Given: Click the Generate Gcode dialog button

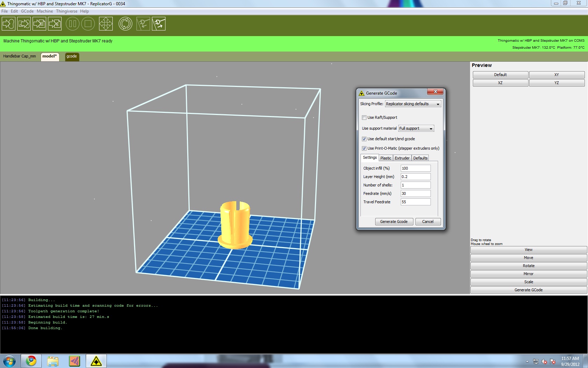Looking at the screenshot, I should tap(394, 222).
